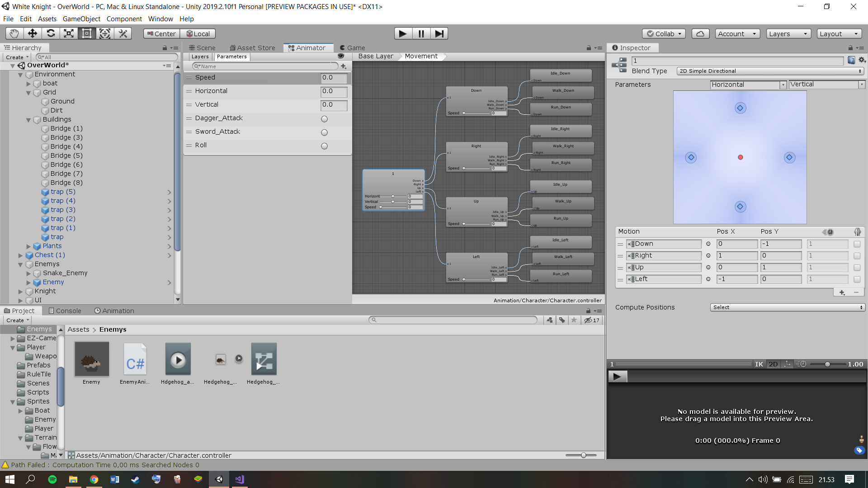Open Chrome from the taskbar
This screenshot has width=868, height=488.
click(94, 479)
